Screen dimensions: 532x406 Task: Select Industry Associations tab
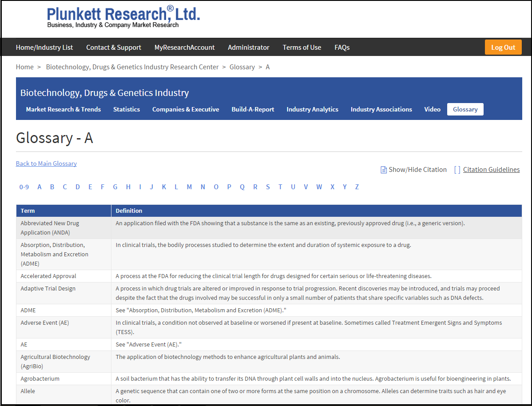click(x=381, y=109)
